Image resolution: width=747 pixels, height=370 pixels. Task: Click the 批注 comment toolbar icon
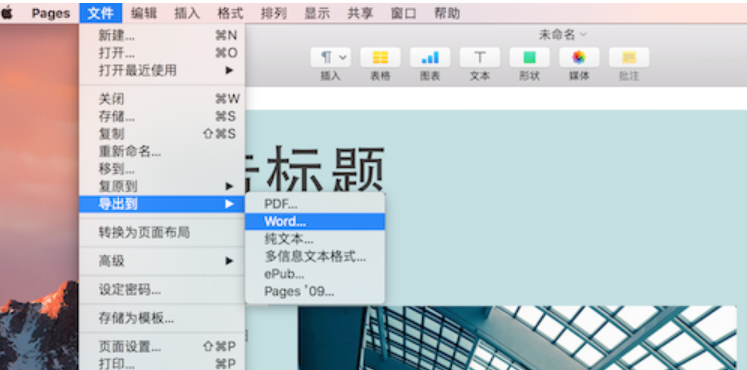point(629,58)
